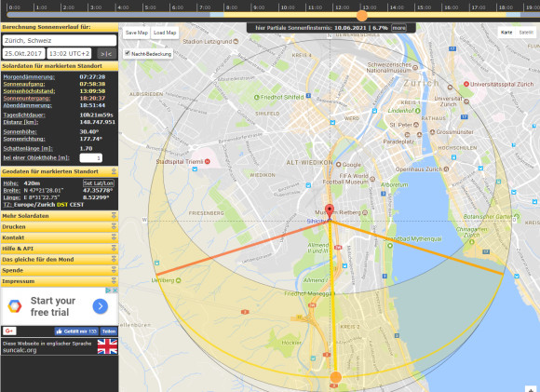
Task: Click the red location pin marker on map
Action: tap(330, 211)
